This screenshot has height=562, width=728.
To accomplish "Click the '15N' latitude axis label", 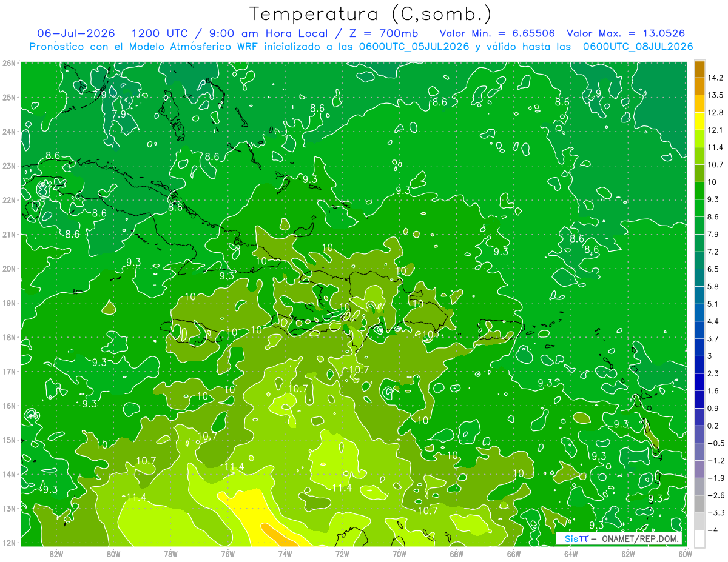I will [8, 440].
